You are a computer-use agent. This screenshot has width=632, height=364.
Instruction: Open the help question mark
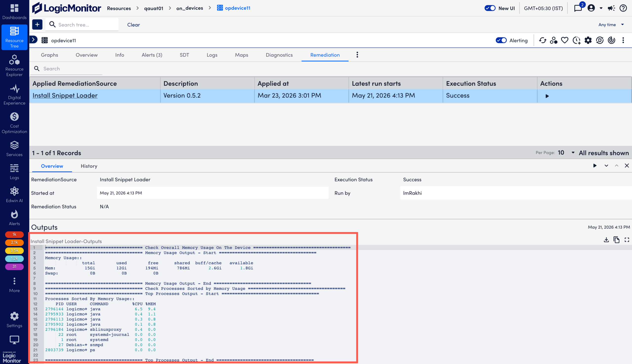pos(623,8)
